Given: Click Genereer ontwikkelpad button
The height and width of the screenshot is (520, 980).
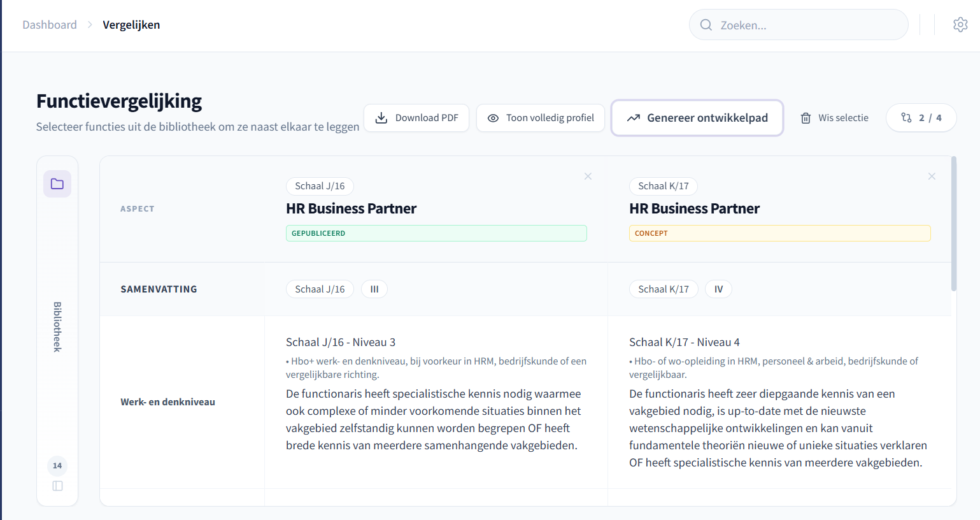Looking at the screenshot, I should pos(697,118).
